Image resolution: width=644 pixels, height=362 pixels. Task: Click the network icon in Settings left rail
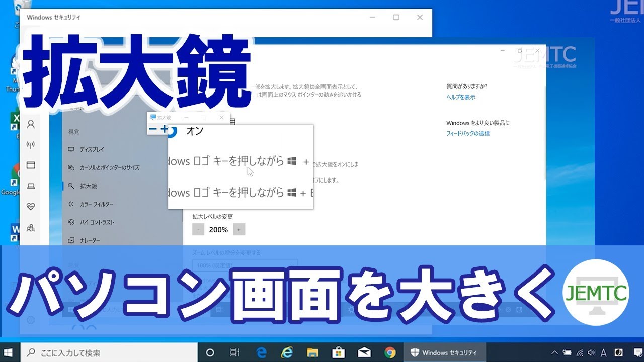[x=30, y=144]
